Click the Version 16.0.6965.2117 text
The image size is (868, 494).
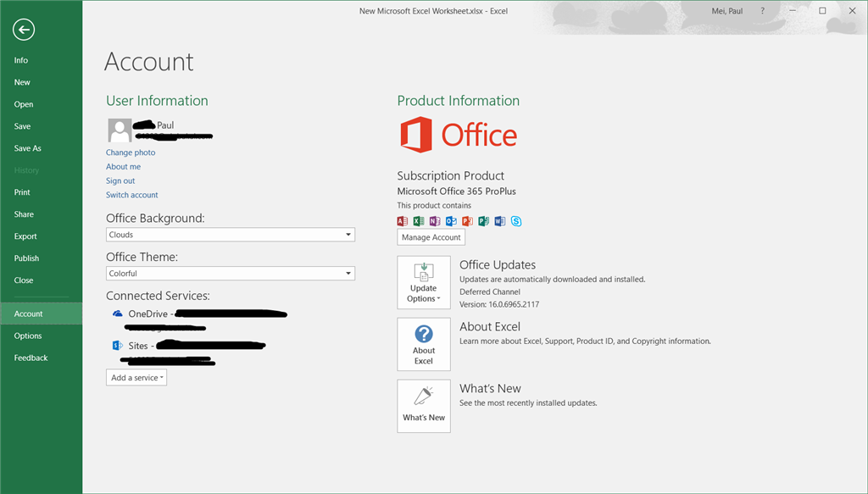(x=499, y=304)
